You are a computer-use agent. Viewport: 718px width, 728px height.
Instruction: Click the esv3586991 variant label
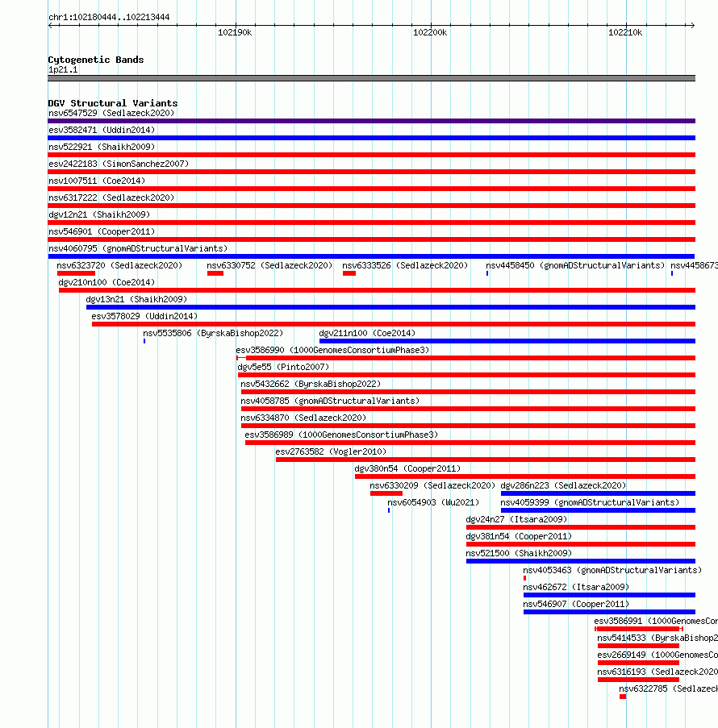pos(656,622)
